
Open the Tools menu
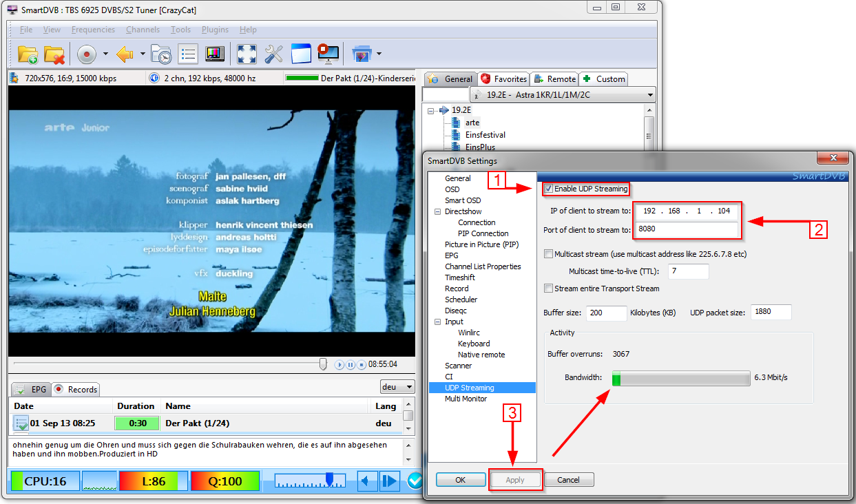tap(180, 30)
